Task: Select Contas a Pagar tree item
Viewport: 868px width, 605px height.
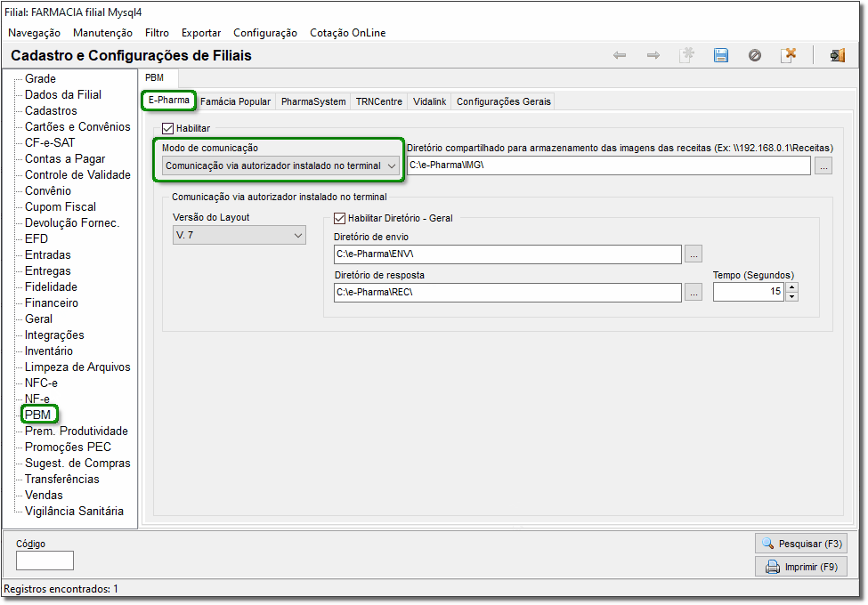Action: pyautogui.click(x=65, y=158)
